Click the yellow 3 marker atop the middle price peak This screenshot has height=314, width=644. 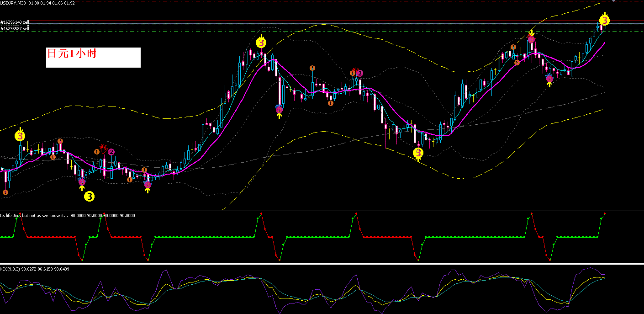(261, 43)
